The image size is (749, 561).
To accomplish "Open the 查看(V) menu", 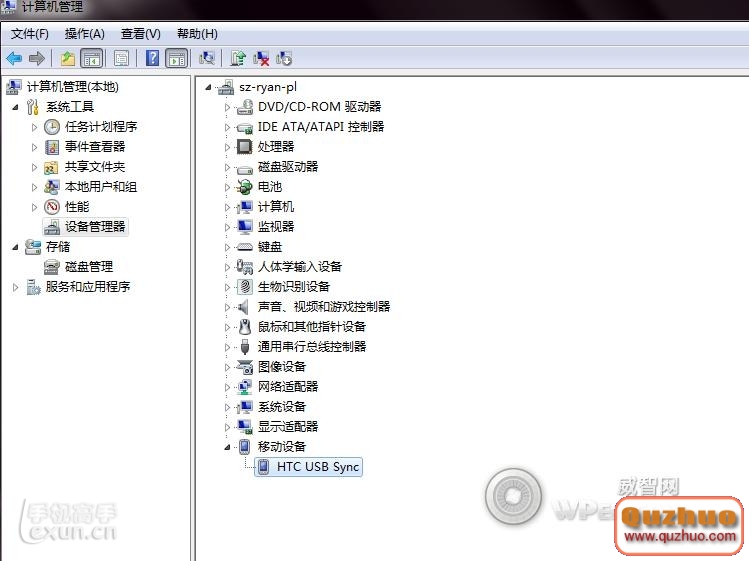I will tap(141, 34).
